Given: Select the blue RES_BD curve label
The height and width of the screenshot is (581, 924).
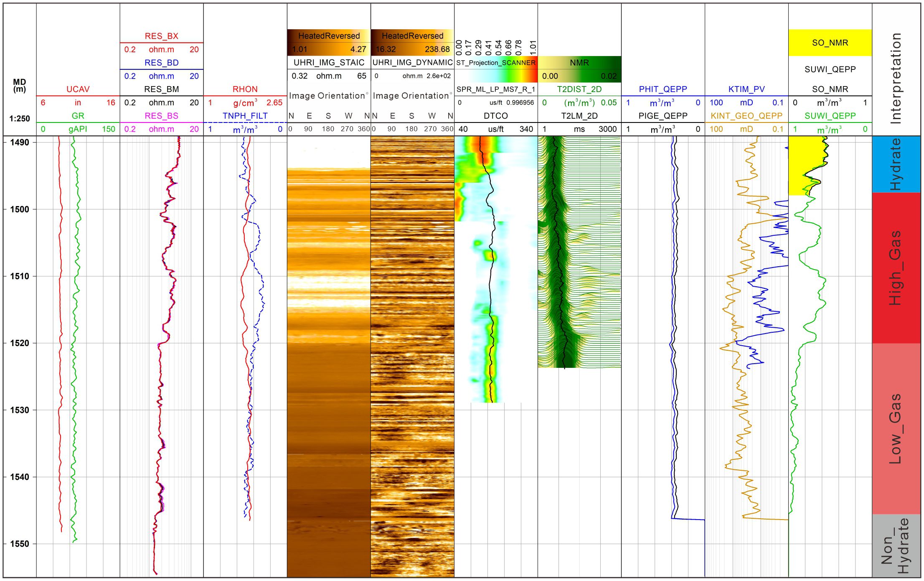Looking at the screenshot, I should coord(162,63).
